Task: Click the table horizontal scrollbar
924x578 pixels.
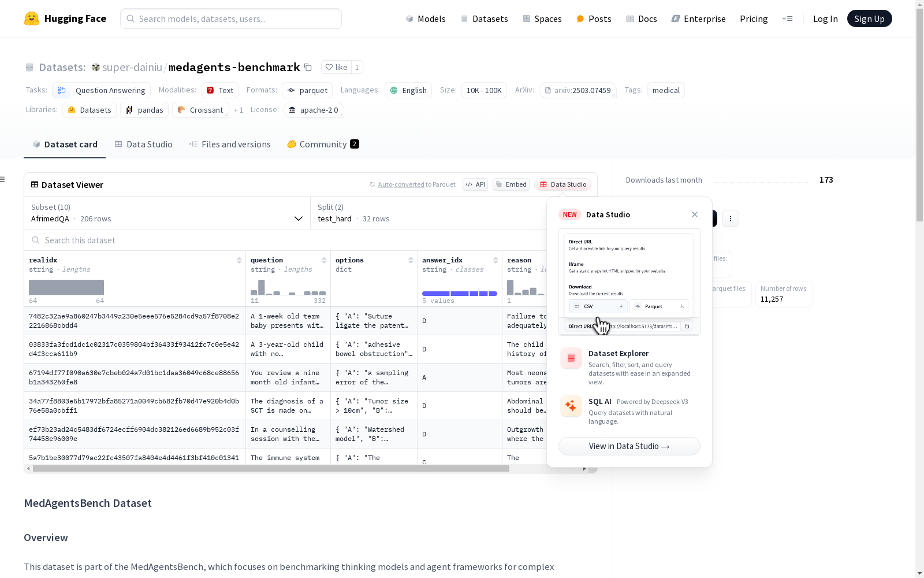Action: (x=271, y=469)
